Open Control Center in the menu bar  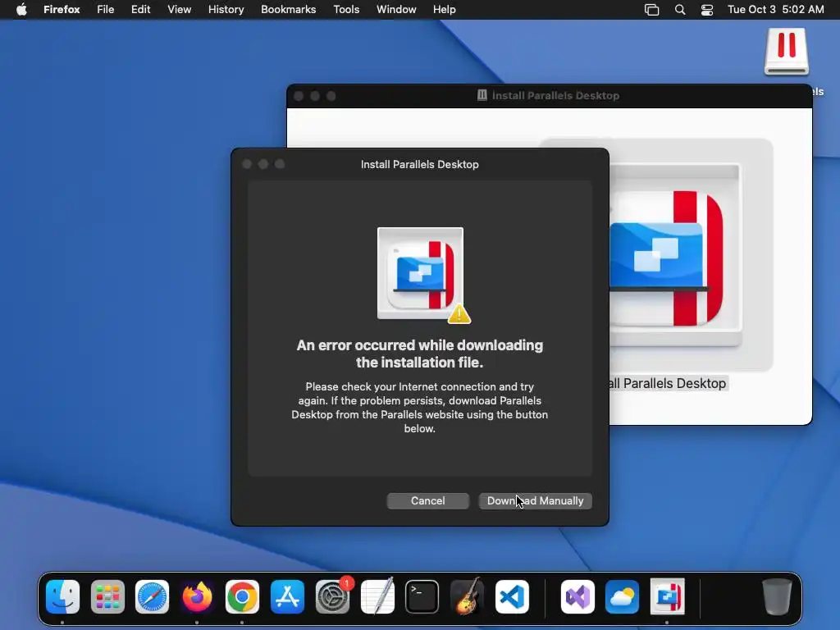pos(707,10)
